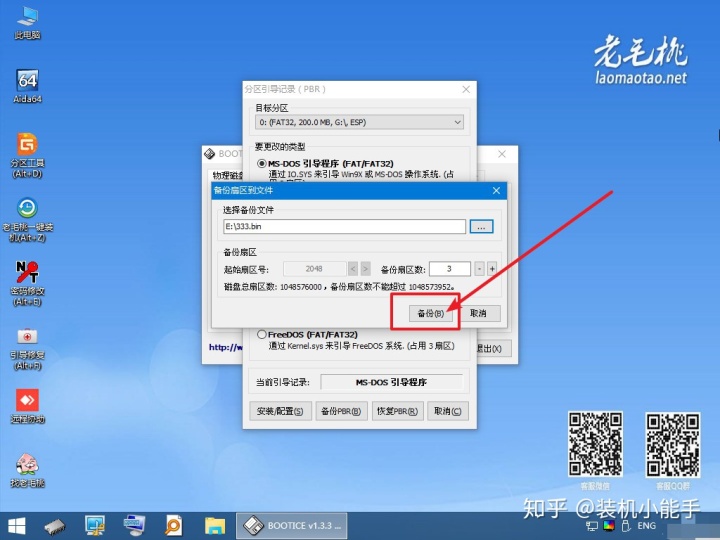Increase 备份扇区数 with plus button

click(x=492, y=269)
